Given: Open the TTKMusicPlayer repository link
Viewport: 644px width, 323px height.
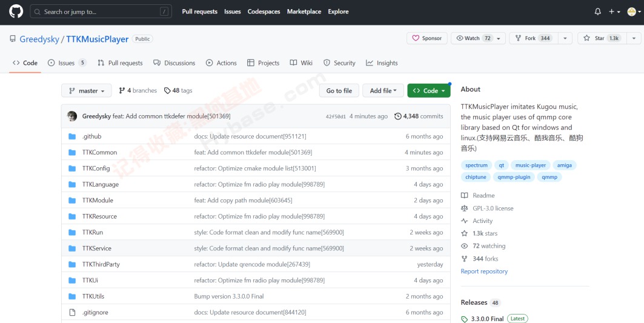Looking at the screenshot, I should 98,39.
